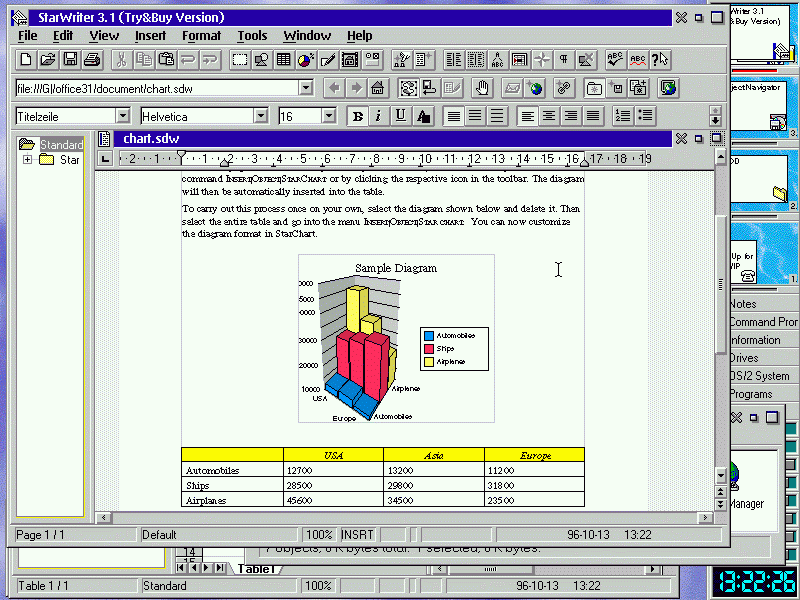Open the Edit menu
The image size is (800, 600).
pyautogui.click(x=63, y=36)
